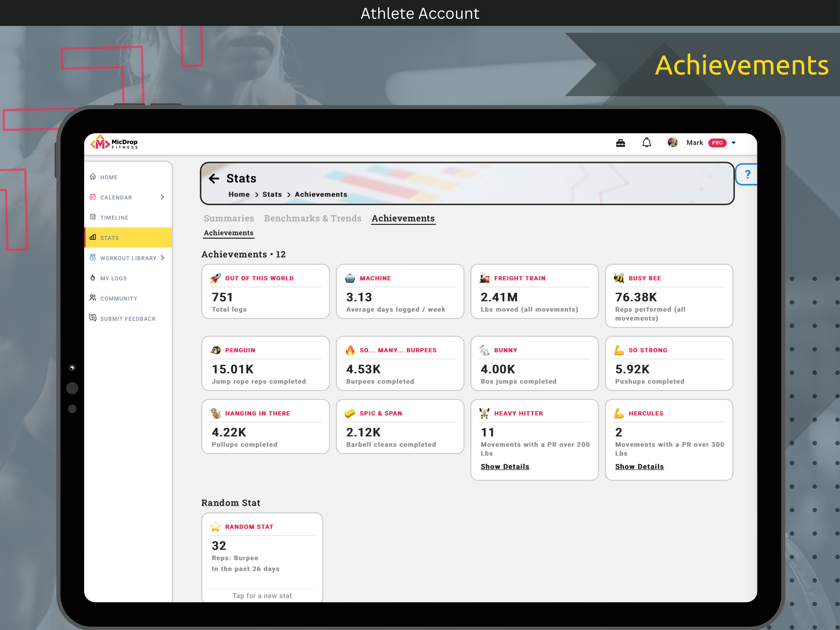Click the 2.12K barbell cleans value
840x630 pixels.
point(363,432)
